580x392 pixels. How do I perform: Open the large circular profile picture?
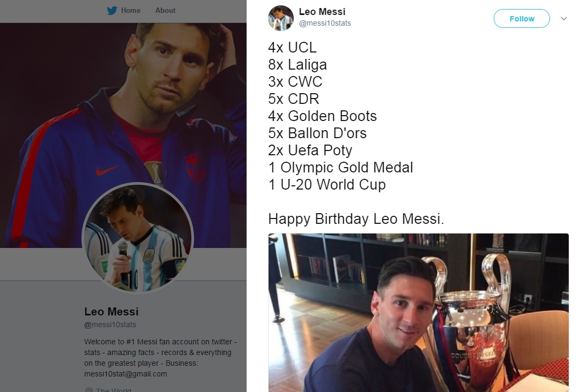[x=138, y=238]
